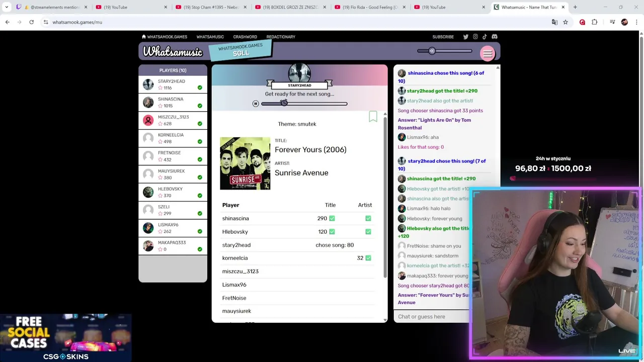This screenshot has height=362, width=644.
Task: Click HLEBOVSKY's avatar in players list
Action: (148, 192)
